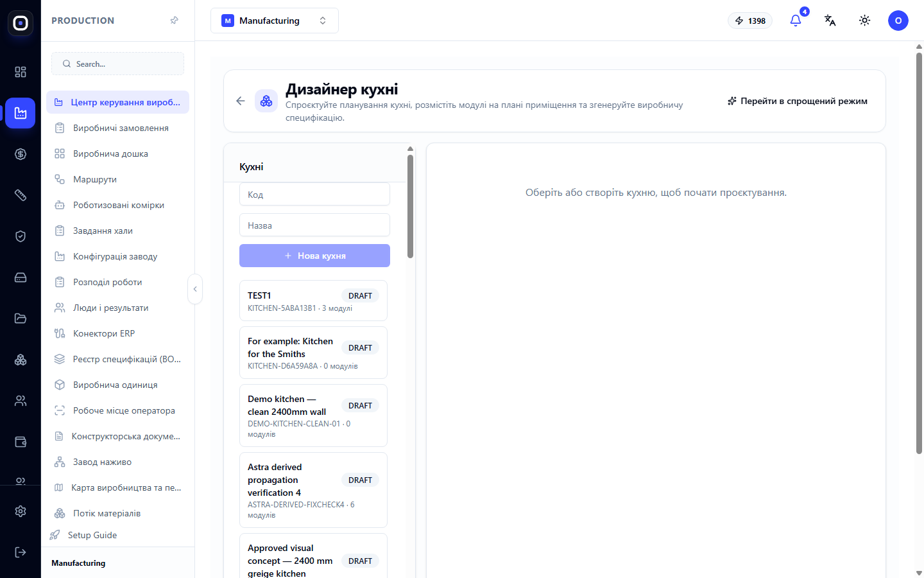Open Маршрути menu item
924x578 pixels.
(x=117, y=179)
